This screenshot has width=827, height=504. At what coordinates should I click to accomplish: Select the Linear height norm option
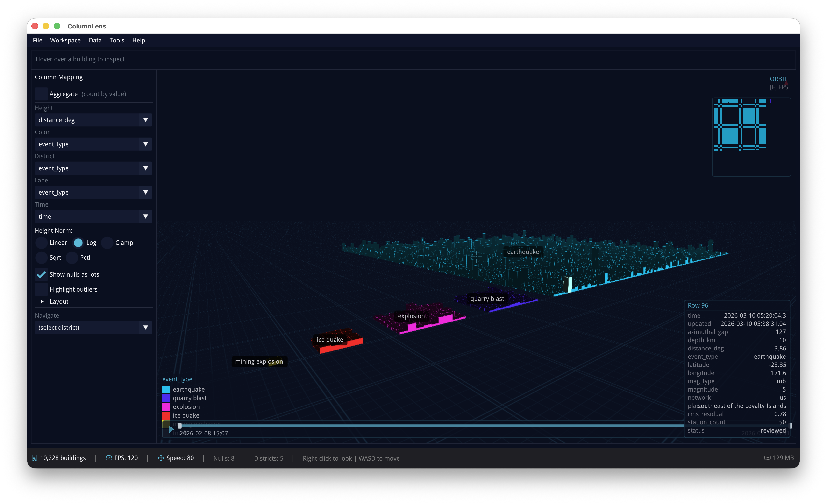coord(41,243)
